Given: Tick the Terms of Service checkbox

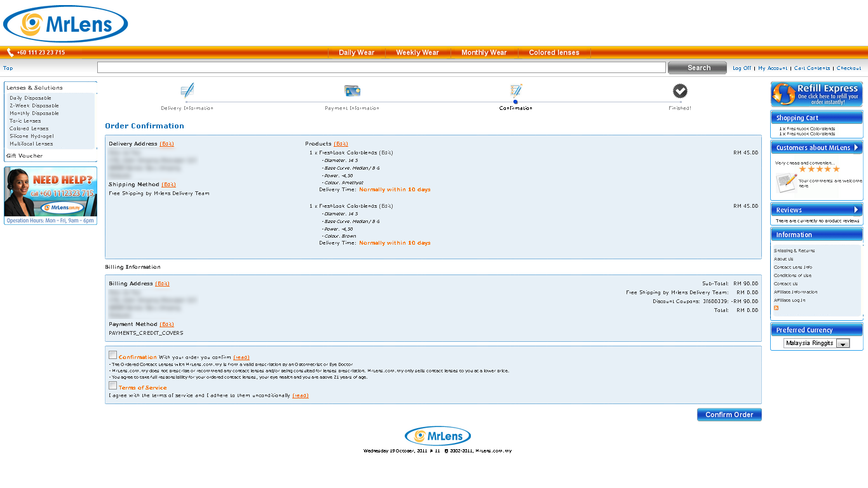Looking at the screenshot, I should pyautogui.click(x=112, y=386).
